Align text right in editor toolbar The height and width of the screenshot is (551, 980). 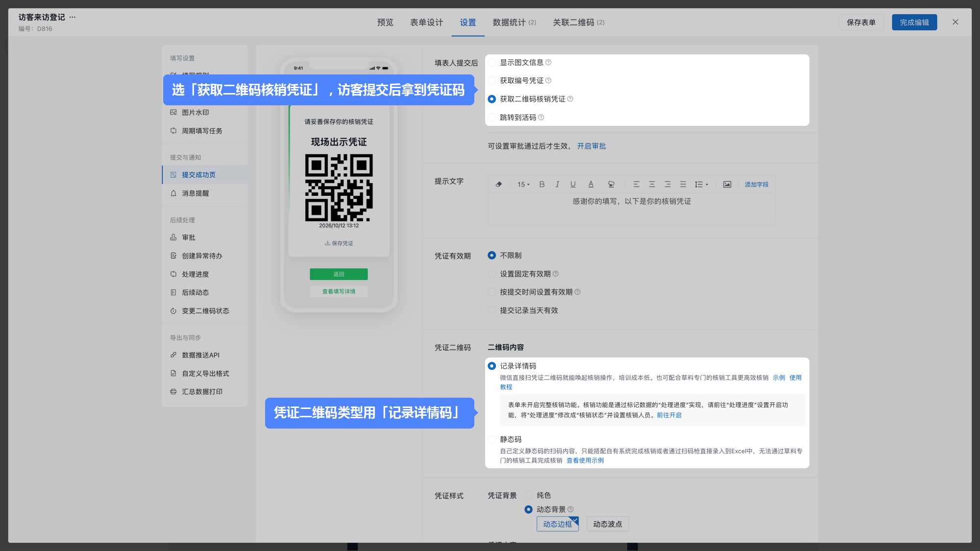pyautogui.click(x=667, y=185)
